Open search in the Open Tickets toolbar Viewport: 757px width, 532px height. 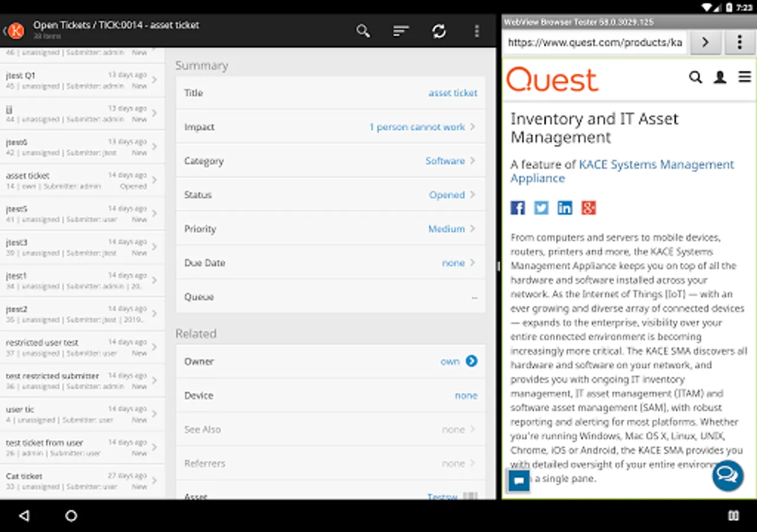(363, 31)
